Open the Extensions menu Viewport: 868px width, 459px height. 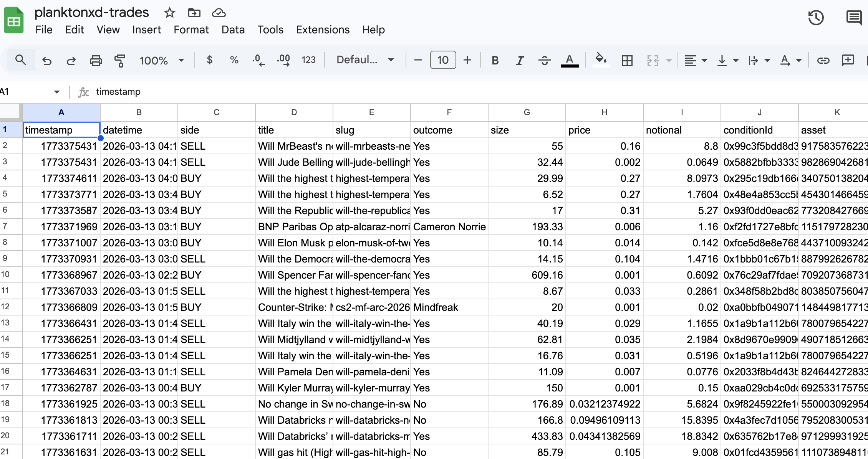coord(323,30)
